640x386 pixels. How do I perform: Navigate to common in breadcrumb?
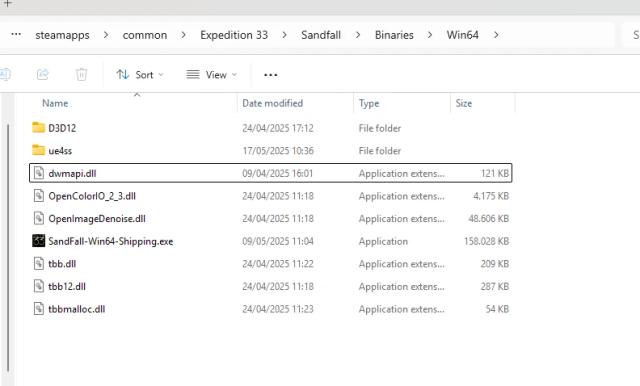[145, 35]
